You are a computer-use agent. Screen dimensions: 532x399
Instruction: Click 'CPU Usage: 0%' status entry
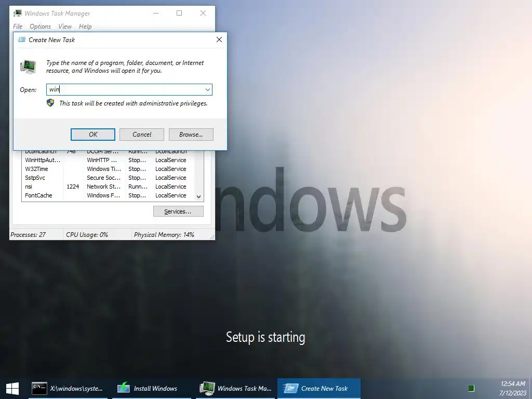coord(87,235)
